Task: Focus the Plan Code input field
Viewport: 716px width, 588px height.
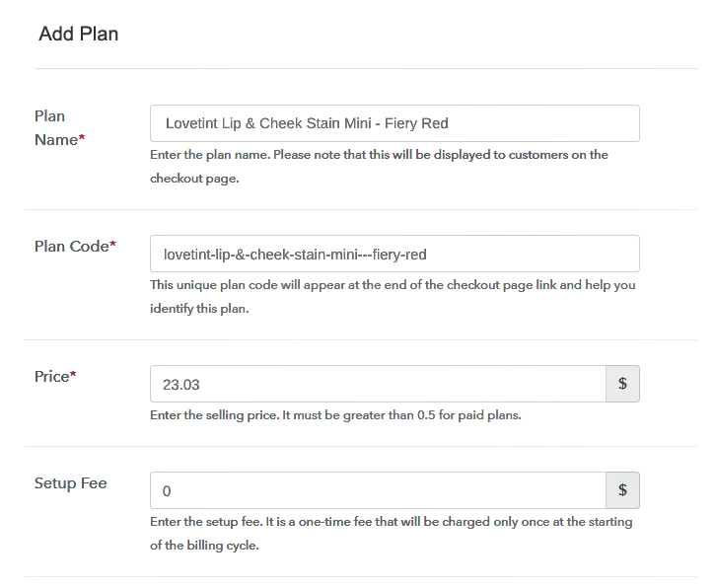Action: (x=394, y=254)
